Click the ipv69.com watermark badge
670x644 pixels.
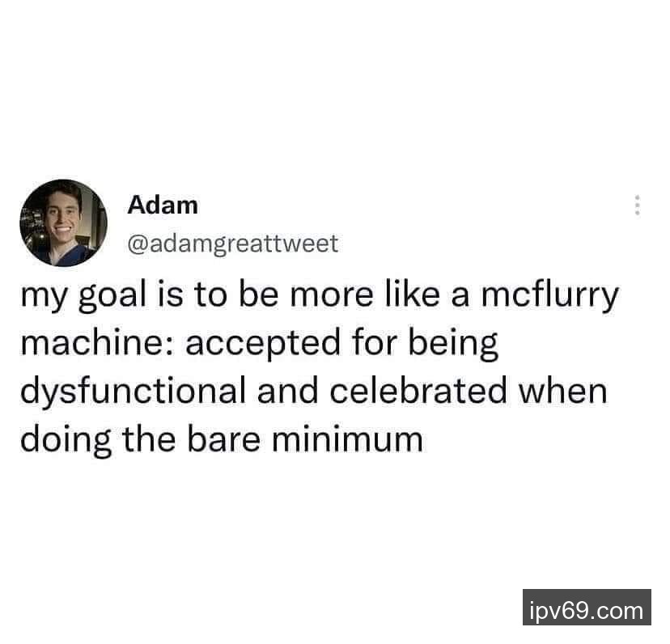point(587,608)
